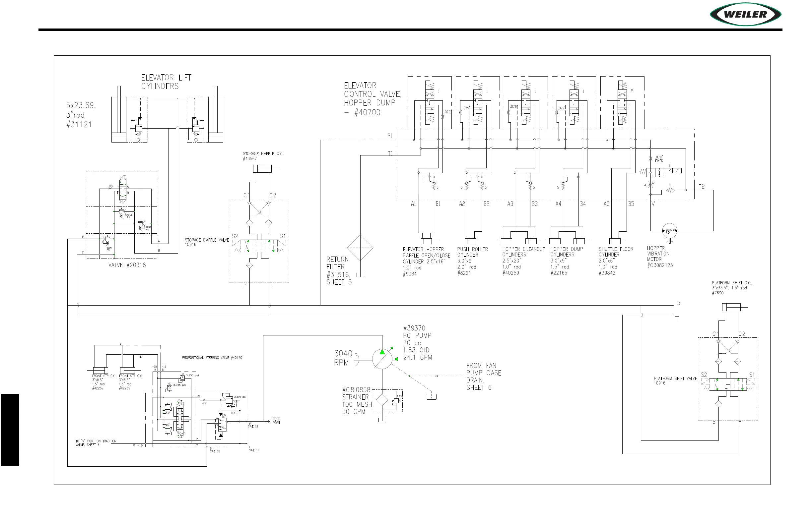Click the PC pump symbol with green arrows
Screen dimensions: 812x525
coord(382,359)
